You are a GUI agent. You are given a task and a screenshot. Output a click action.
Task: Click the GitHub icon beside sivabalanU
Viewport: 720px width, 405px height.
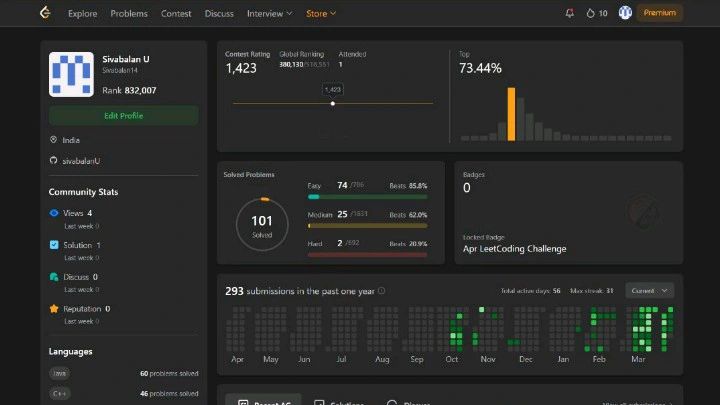point(53,160)
